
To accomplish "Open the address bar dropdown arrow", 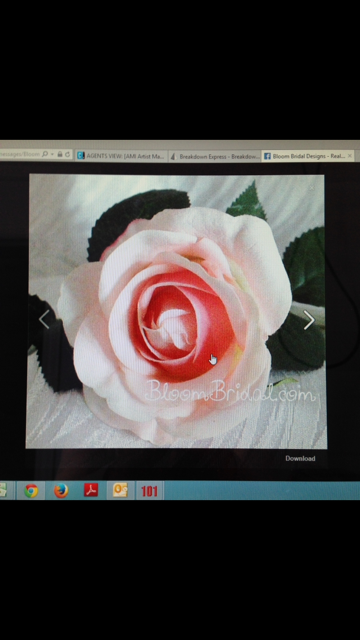I will pos(53,155).
